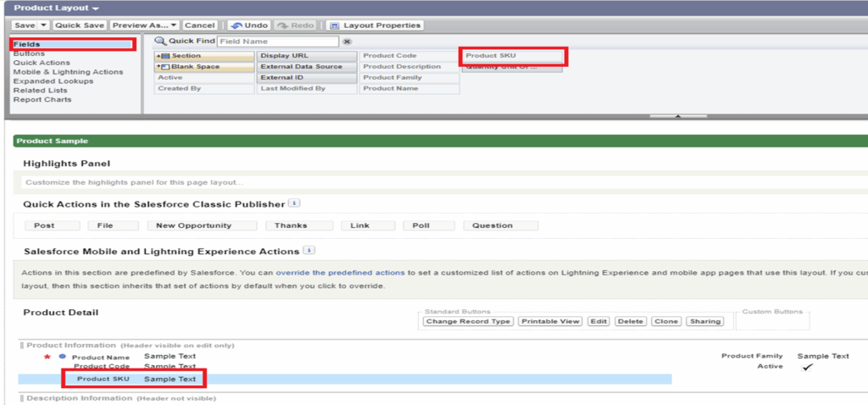This screenshot has width=868, height=405.
Task: Select Mobile & Lightning Actions category
Action: point(68,72)
